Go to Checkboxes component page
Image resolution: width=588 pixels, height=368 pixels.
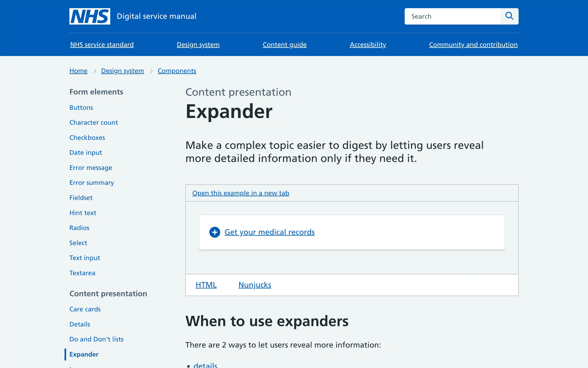tap(87, 138)
